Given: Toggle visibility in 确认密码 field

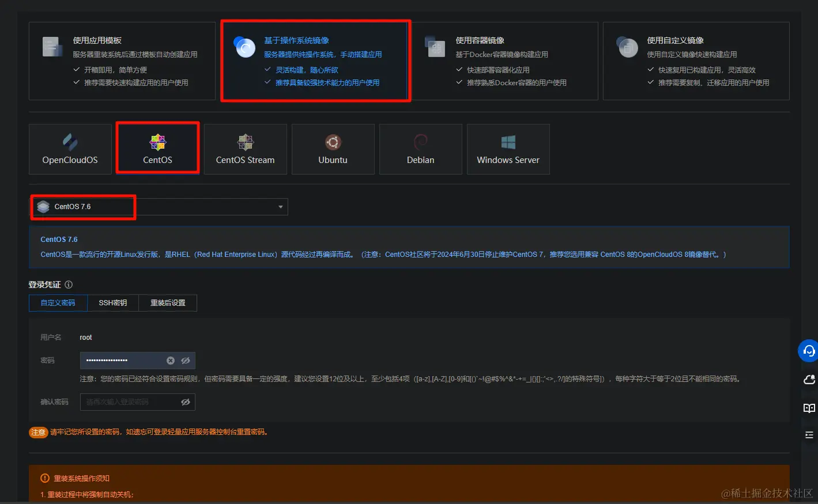Looking at the screenshot, I should [x=186, y=402].
